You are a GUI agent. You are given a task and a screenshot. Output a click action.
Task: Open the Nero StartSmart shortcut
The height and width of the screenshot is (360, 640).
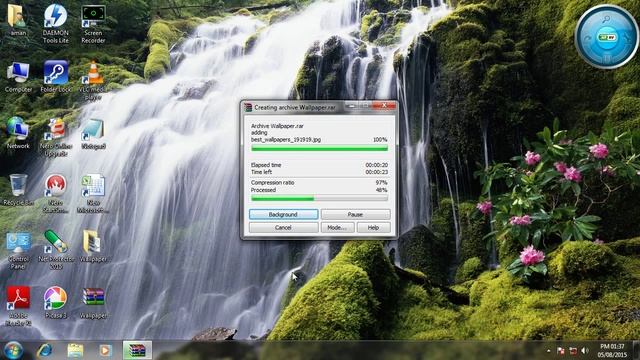[x=56, y=193]
